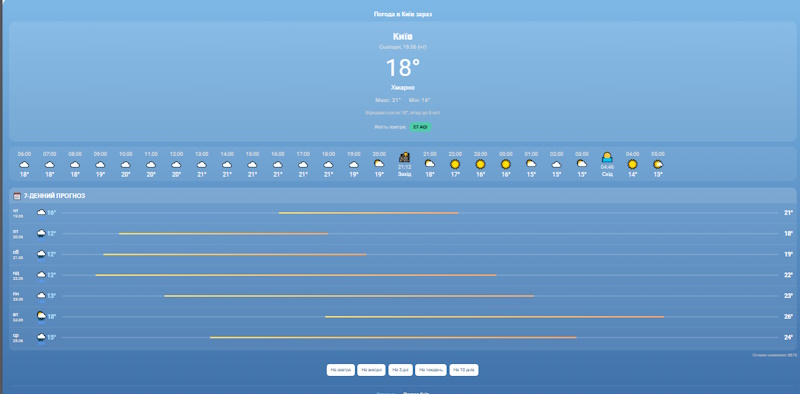Click the rain cloud icon for пт 20.06
Screen dimensions: 800x394
point(41,234)
